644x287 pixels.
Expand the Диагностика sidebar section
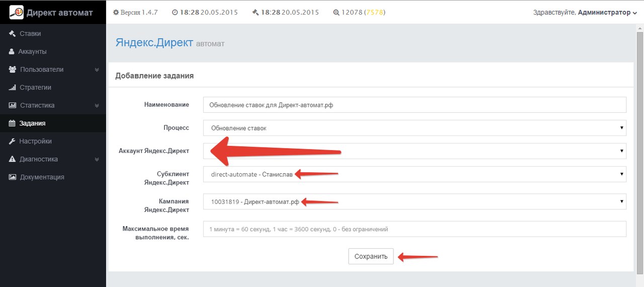point(97,160)
